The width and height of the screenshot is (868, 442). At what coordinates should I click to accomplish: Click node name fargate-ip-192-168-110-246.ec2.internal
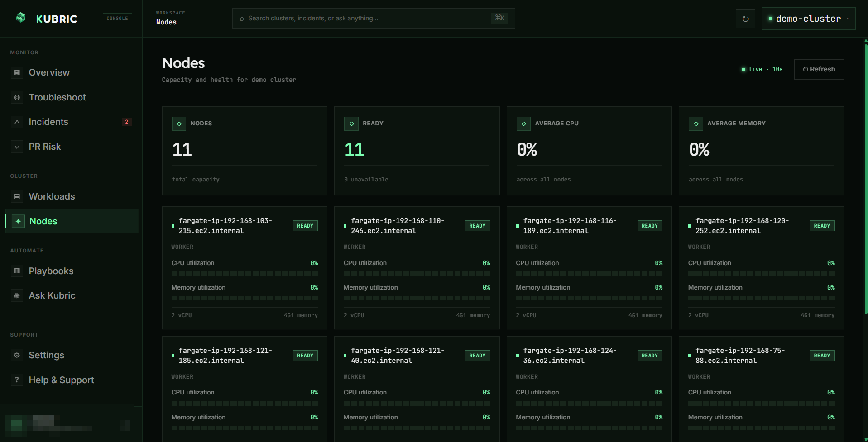pyautogui.click(x=398, y=226)
